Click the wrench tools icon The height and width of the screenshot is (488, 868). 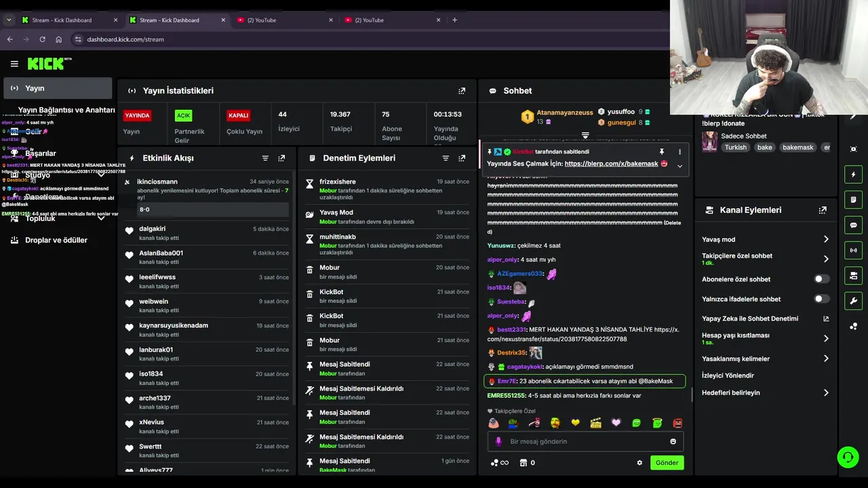click(853, 301)
